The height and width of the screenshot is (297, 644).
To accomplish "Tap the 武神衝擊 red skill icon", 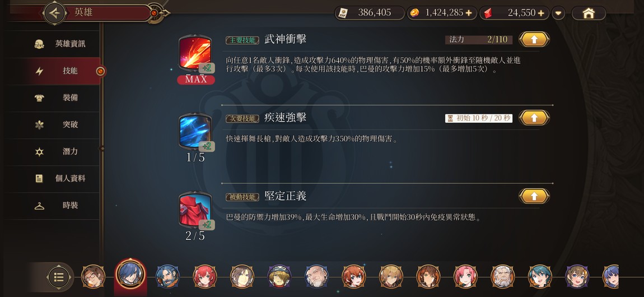I will [x=195, y=54].
